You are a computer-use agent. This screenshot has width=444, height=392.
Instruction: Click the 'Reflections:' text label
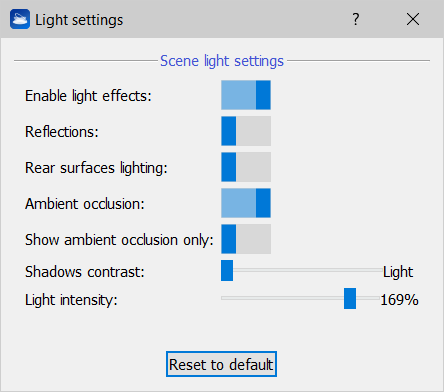point(62,132)
